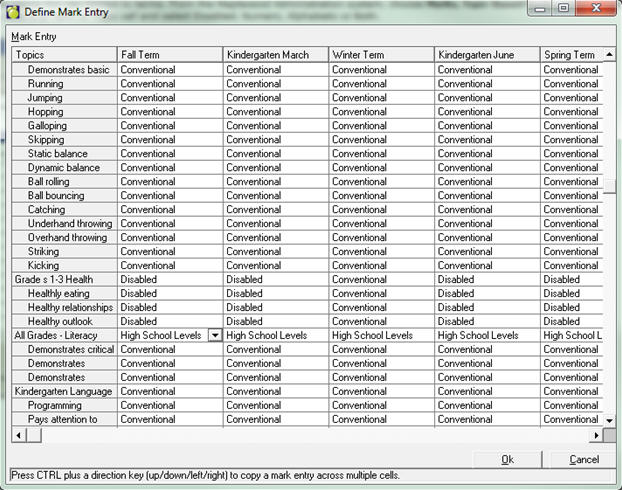The width and height of the screenshot is (622, 490).
Task: Open Fall Term dropdown for All Grades - Literacy
Action: [x=213, y=336]
